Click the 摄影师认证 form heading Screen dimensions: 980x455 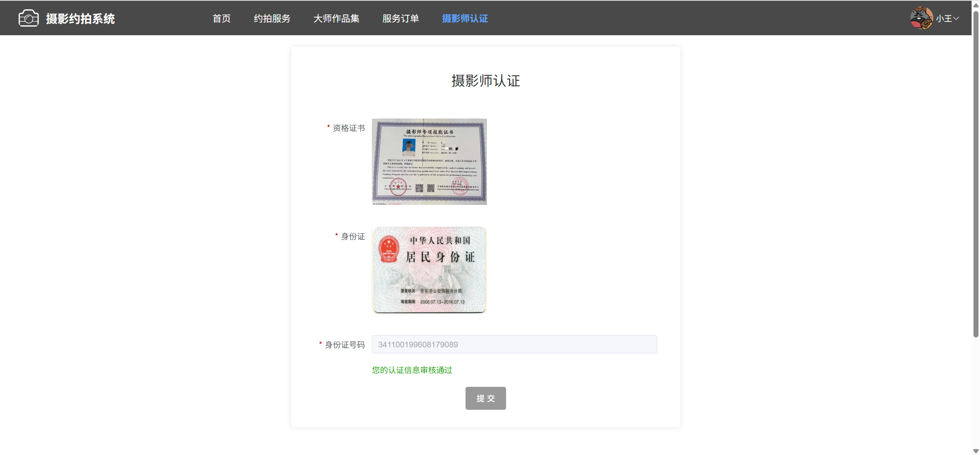[x=485, y=81]
